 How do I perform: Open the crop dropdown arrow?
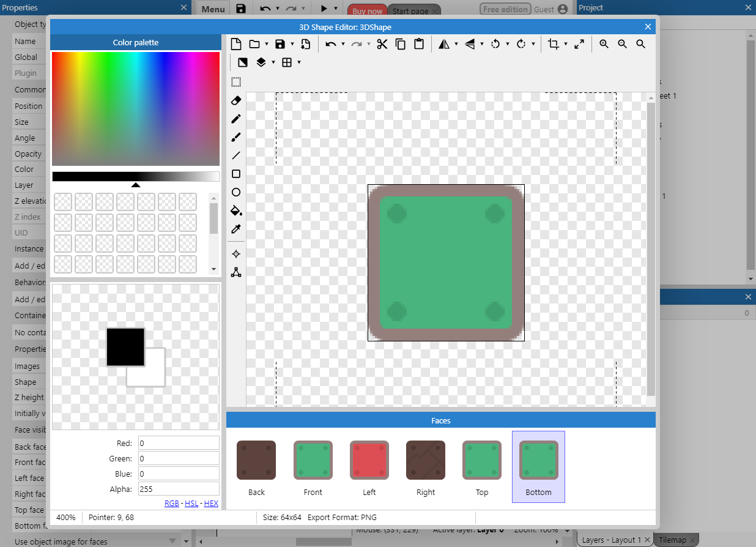pyautogui.click(x=566, y=44)
